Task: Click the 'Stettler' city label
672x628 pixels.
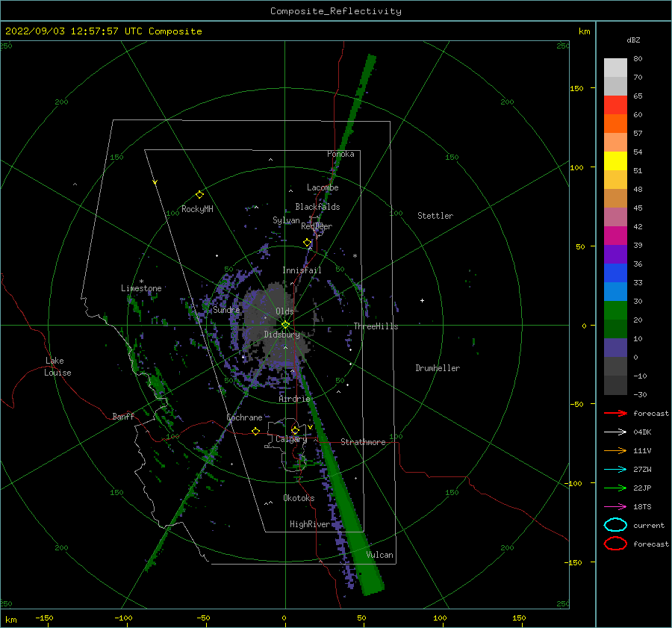Action: coord(435,216)
